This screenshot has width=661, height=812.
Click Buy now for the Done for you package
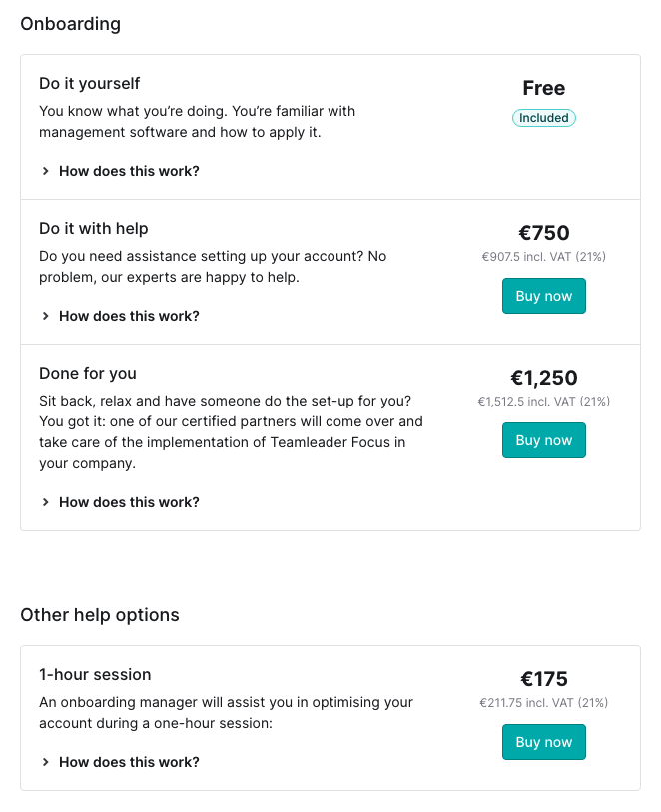[543, 440]
